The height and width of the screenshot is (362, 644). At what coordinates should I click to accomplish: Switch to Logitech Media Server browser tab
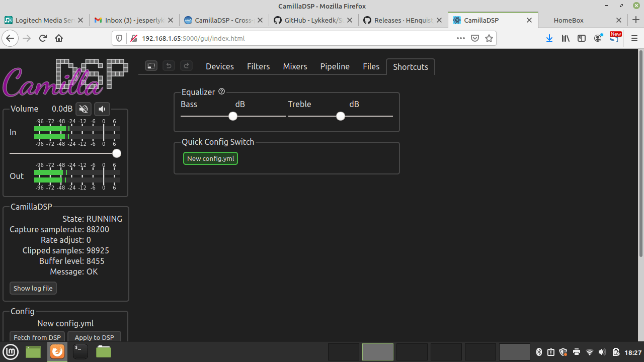(45, 20)
